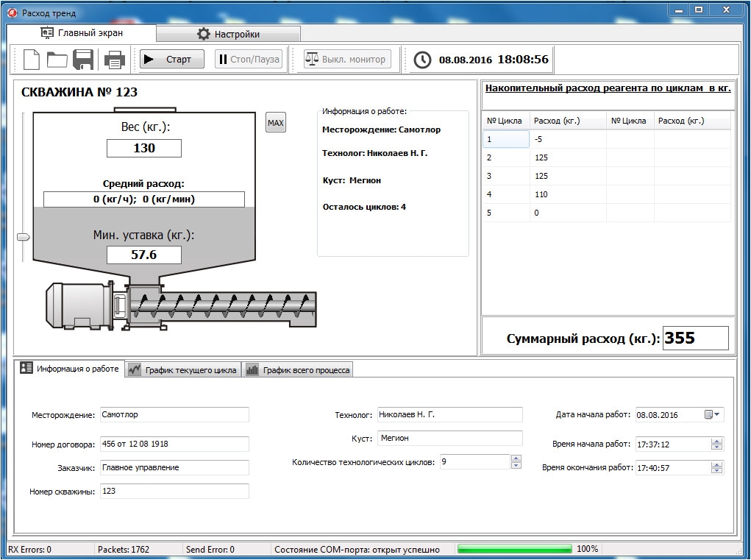Click the app icon in title bar
751x560 pixels.
coord(13,13)
